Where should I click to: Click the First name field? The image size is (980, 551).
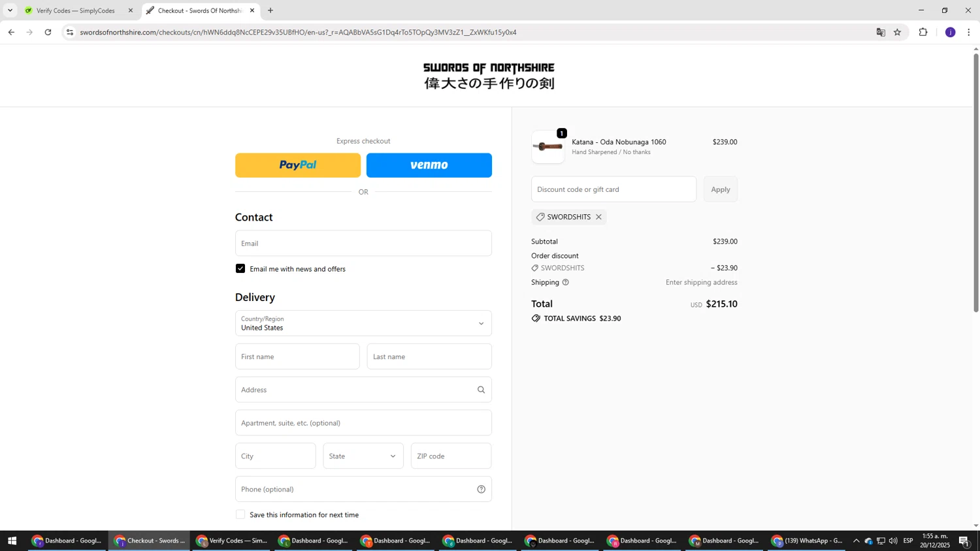[x=297, y=356]
